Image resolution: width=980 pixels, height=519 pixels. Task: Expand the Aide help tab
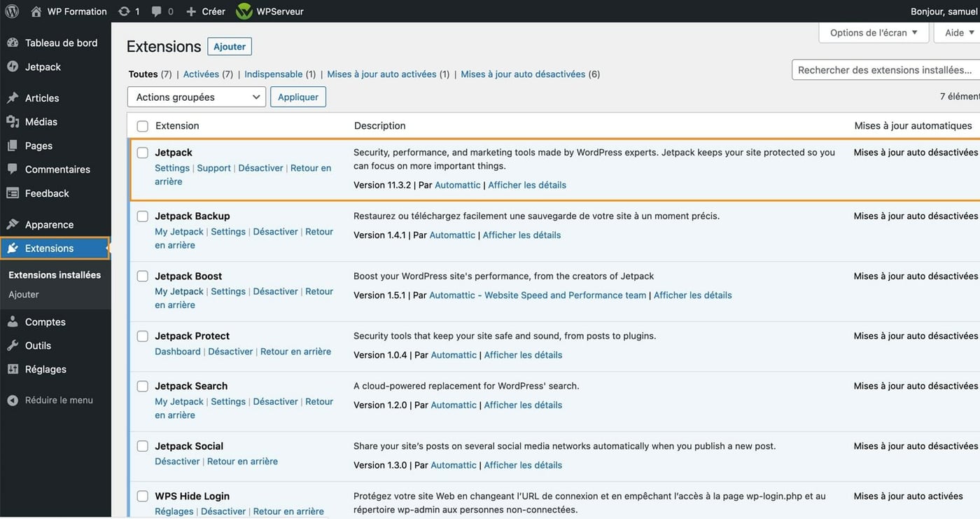click(x=959, y=32)
